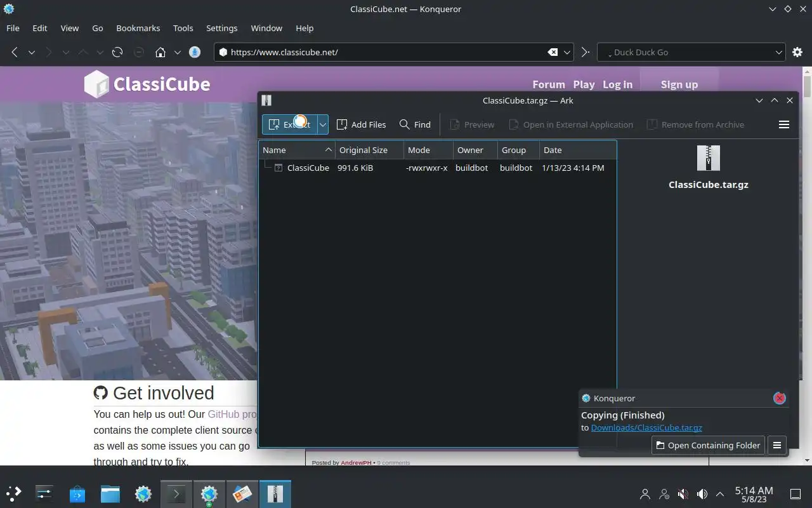Click Log in on ClassiCube site

[617, 84]
